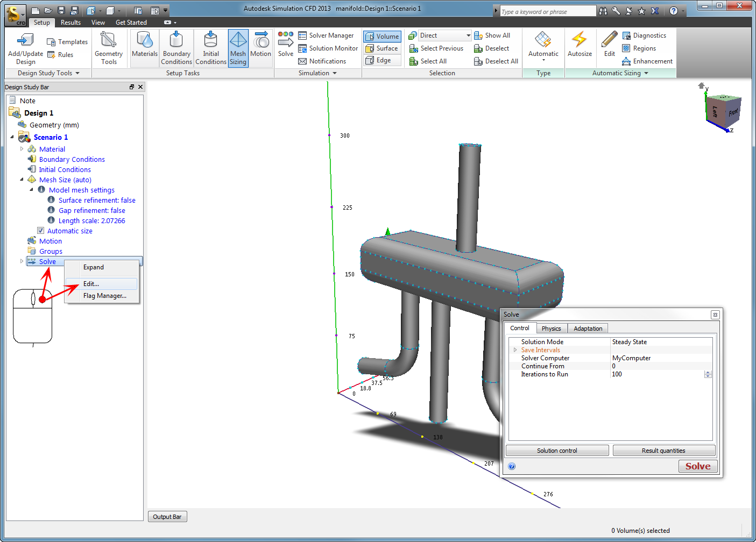This screenshot has width=756, height=542.
Task: Toggle Automatic size checkbox
Action: tap(40, 231)
